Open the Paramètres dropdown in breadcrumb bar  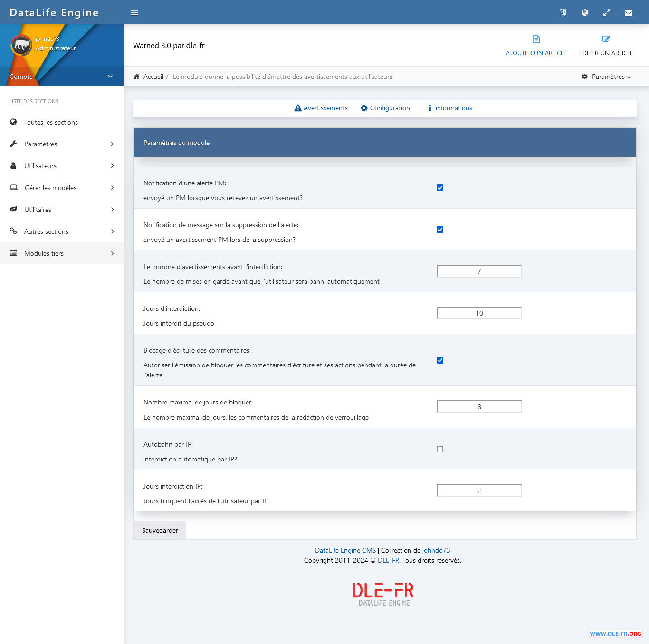606,77
